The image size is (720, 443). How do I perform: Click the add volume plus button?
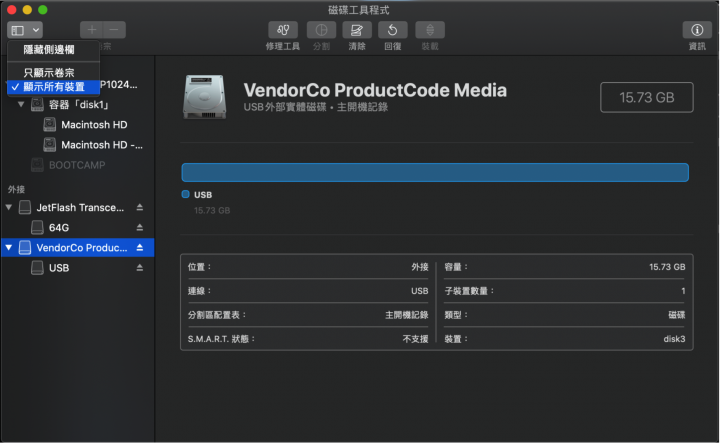coord(92,30)
